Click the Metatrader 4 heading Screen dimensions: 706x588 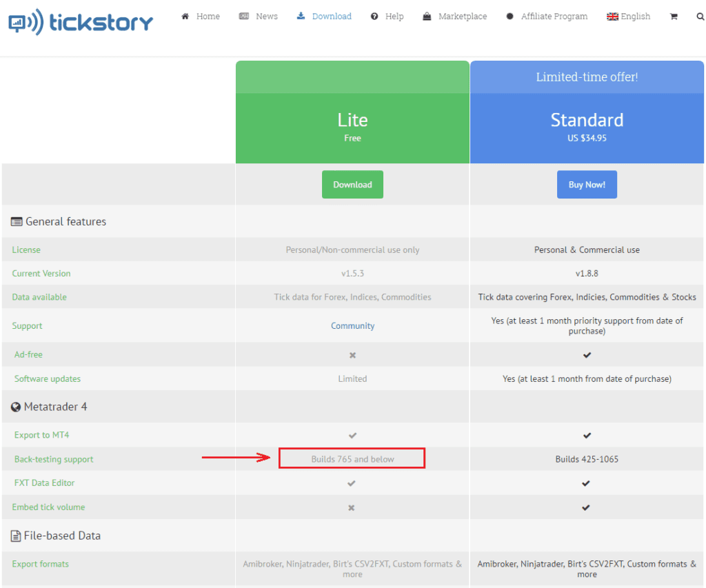pyautogui.click(x=55, y=407)
